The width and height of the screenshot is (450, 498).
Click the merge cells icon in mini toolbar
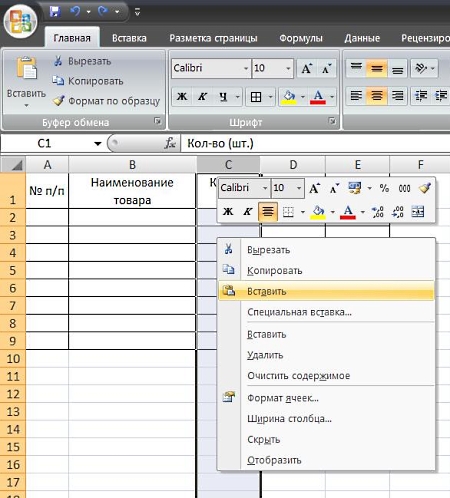(x=418, y=211)
